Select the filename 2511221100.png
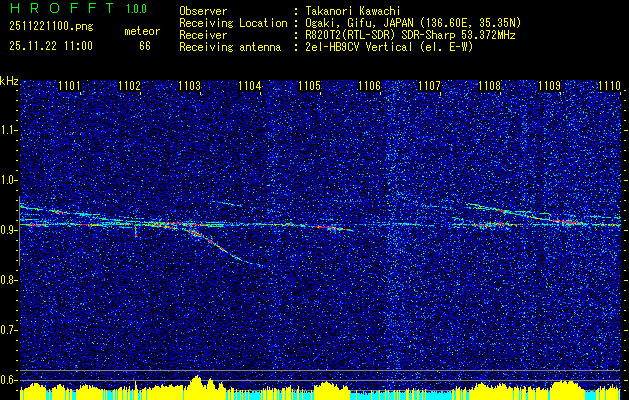Screen dimensions: 629x400 point(51,26)
